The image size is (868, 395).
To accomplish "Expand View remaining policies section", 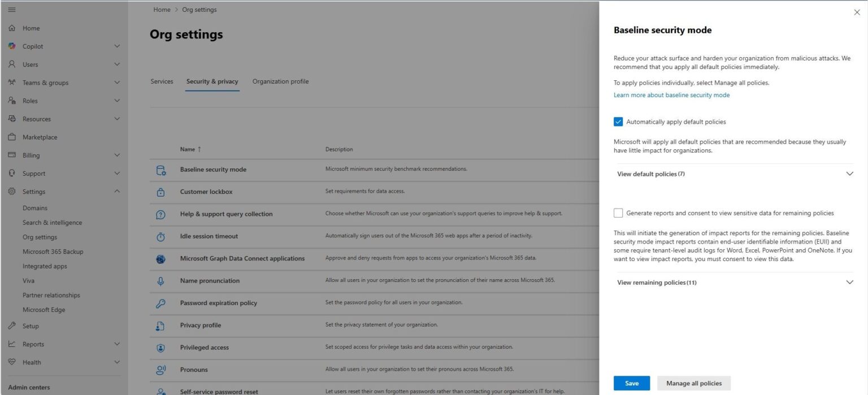I will [x=849, y=283].
